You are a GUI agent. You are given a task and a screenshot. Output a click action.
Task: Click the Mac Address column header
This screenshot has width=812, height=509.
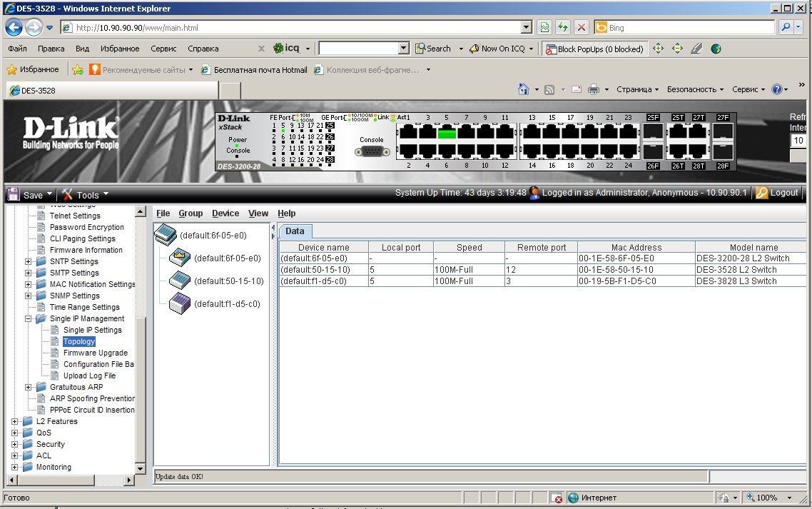(x=636, y=247)
